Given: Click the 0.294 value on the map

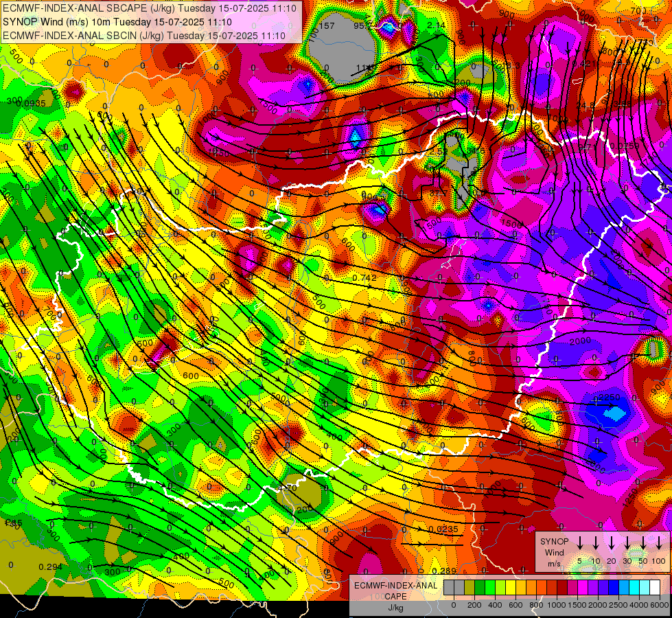Looking at the screenshot, I should pyautogui.click(x=51, y=567).
